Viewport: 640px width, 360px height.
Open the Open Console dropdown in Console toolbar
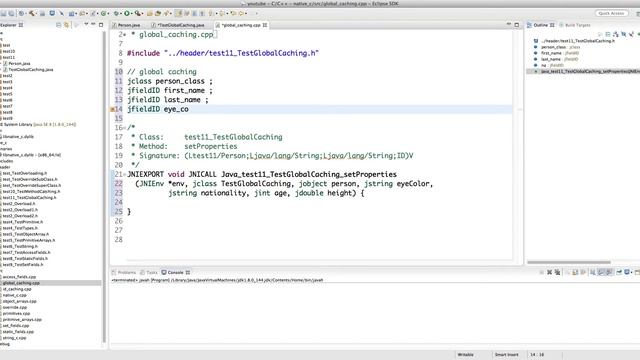coord(636,272)
